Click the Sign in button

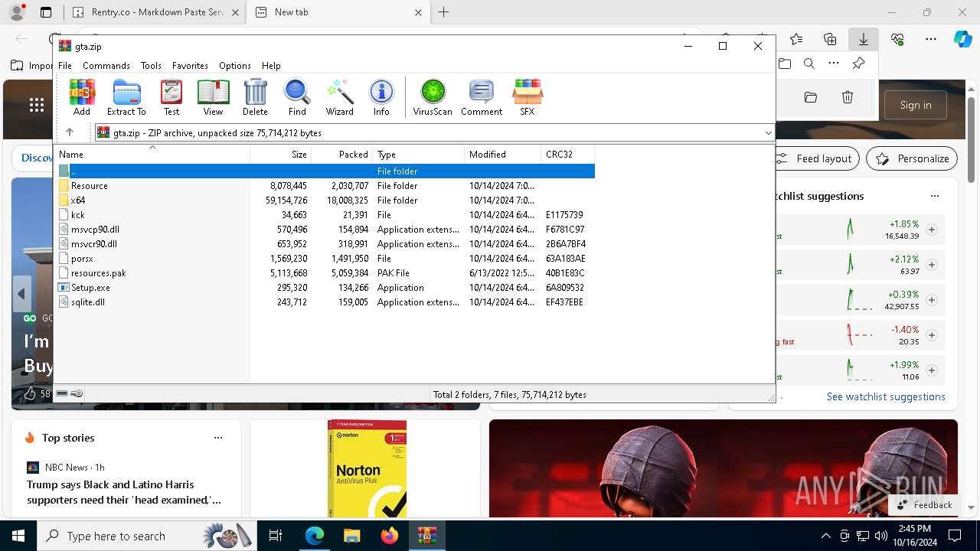coord(916,105)
